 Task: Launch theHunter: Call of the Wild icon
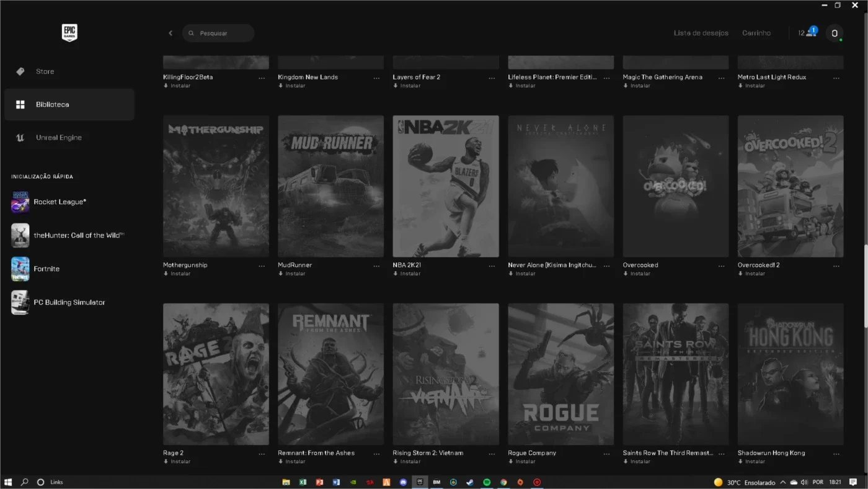[20, 235]
